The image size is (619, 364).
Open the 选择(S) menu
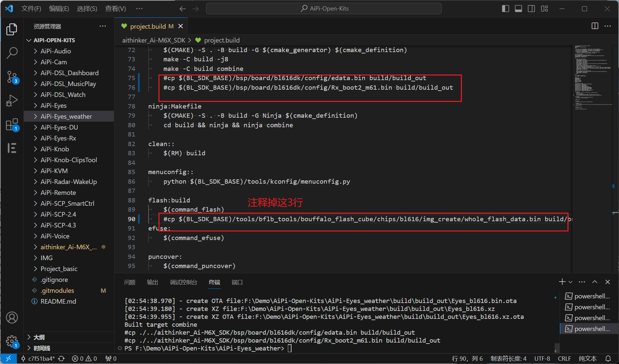click(x=87, y=9)
